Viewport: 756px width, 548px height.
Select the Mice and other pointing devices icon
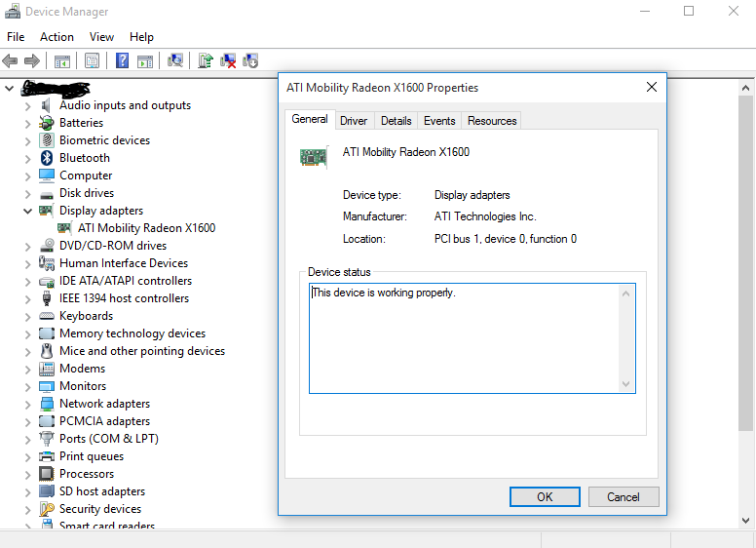(x=47, y=351)
